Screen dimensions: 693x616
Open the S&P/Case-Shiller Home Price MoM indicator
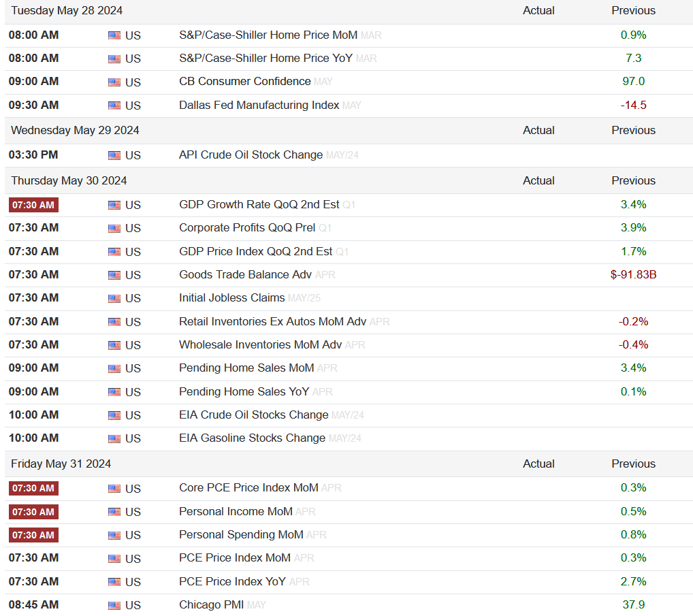tap(268, 35)
